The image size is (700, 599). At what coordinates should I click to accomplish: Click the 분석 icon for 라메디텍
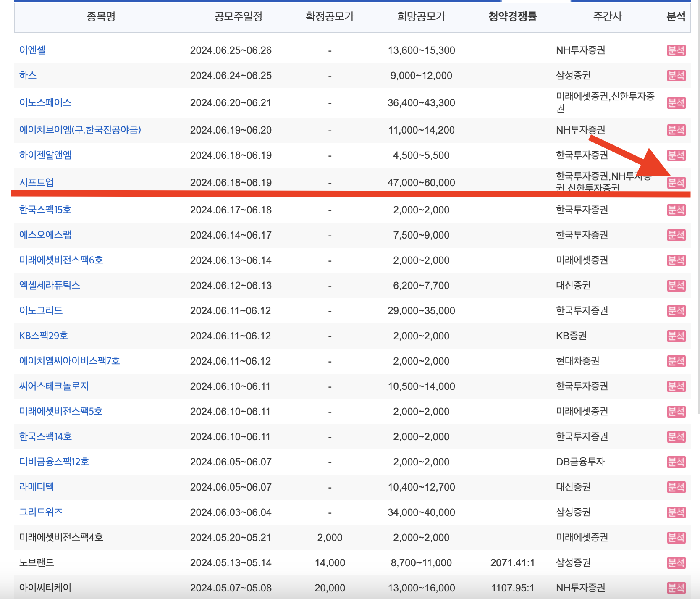676,487
